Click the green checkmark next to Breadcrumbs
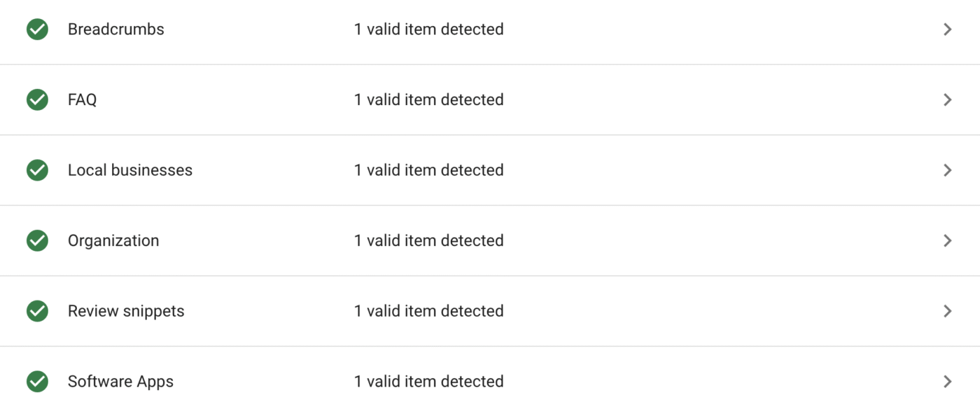This screenshot has width=980, height=414. pos(36,29)
